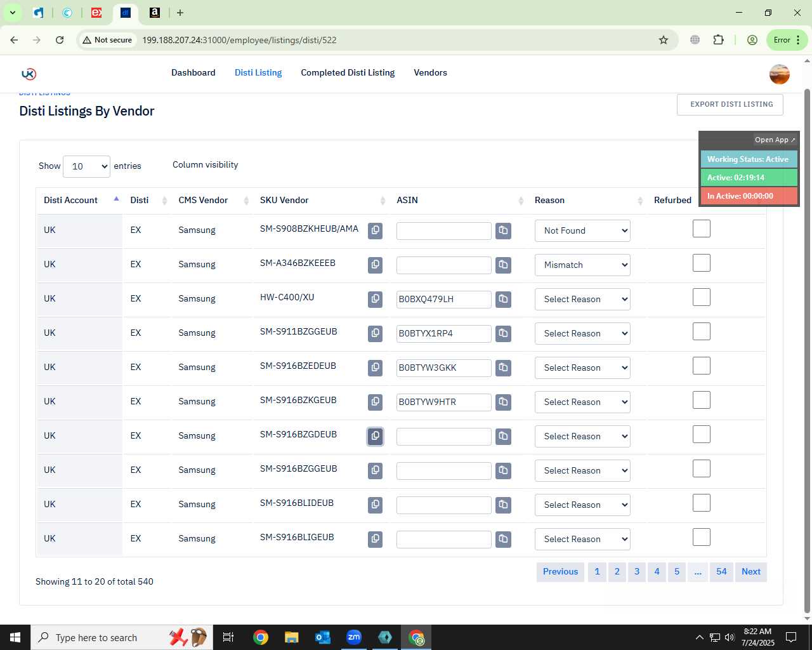Copy SKU SM-S916BZKGEUB with copy icon
This screenshot has width=812, height=650.
(376, 402)
